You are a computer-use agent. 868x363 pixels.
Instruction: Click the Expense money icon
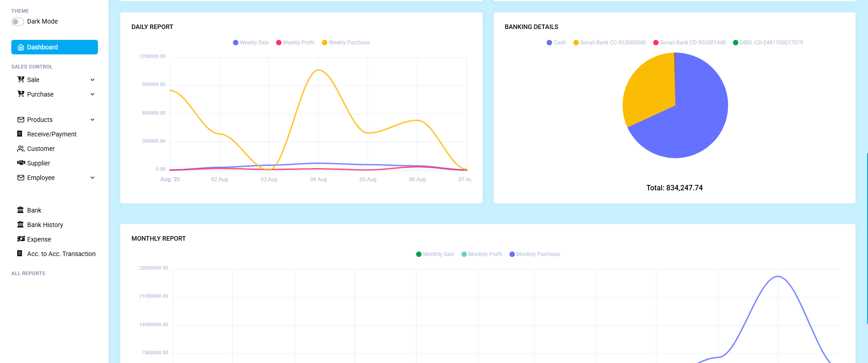21,239
